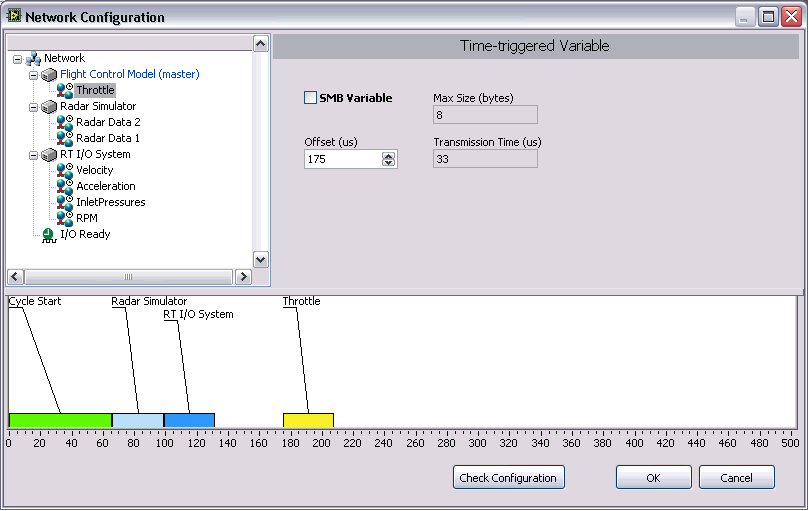This screenshot has height=511, width=808.
Task: Increment the Offset value with up arrow
Action: tap(388, 155)
